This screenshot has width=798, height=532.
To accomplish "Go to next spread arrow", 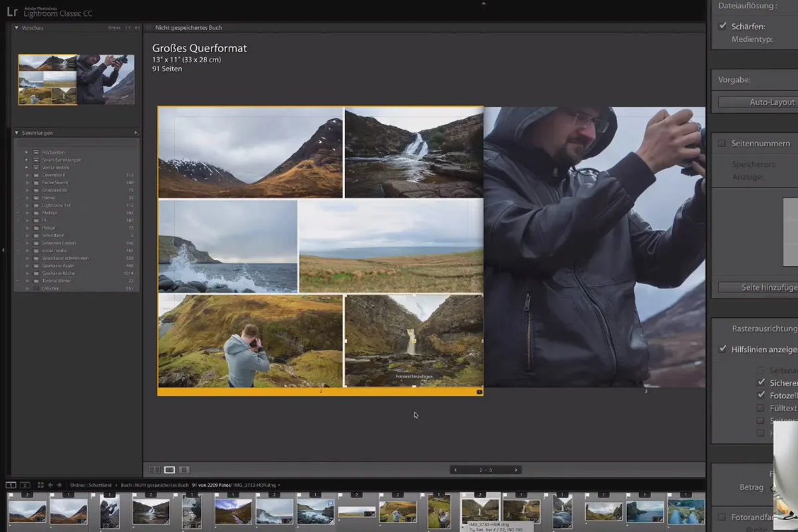I will pyautogui.click(x=516, y=469).
